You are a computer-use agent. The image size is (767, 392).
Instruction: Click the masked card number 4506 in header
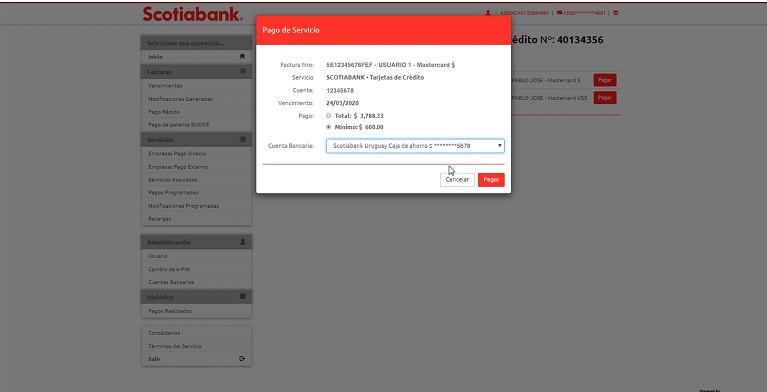point(584,13)
